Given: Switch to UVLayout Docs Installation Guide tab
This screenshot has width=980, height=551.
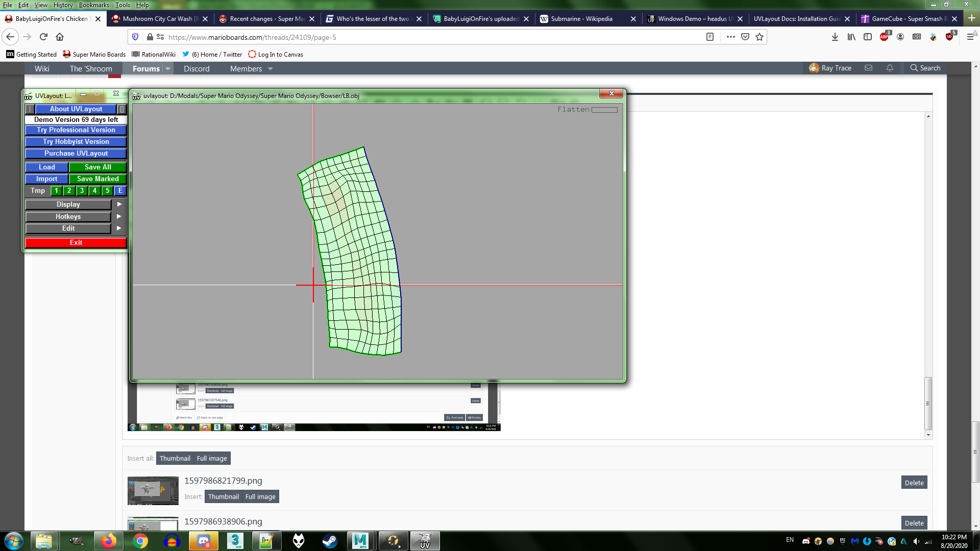Looking at the screenshot, I should (x=801, y=19).
